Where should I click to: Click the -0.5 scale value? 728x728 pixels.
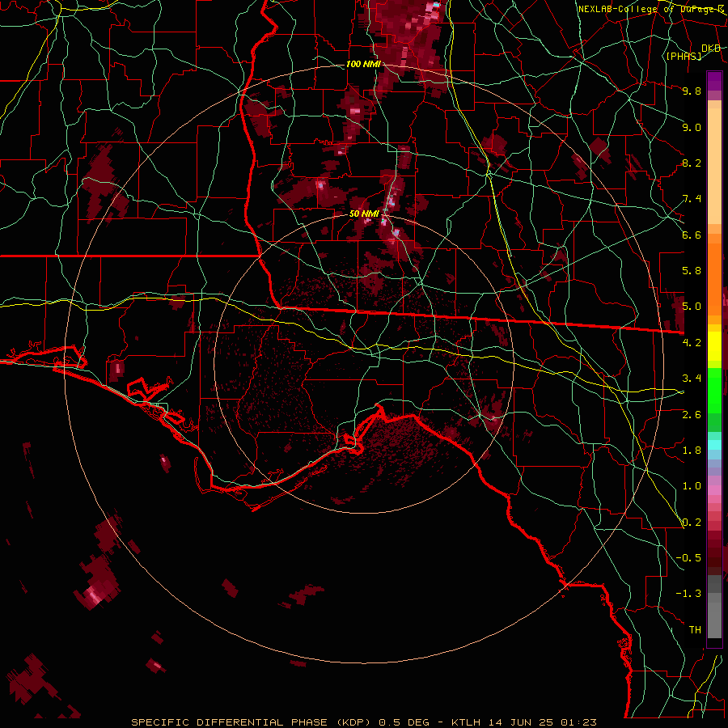(x=688, y=558)
